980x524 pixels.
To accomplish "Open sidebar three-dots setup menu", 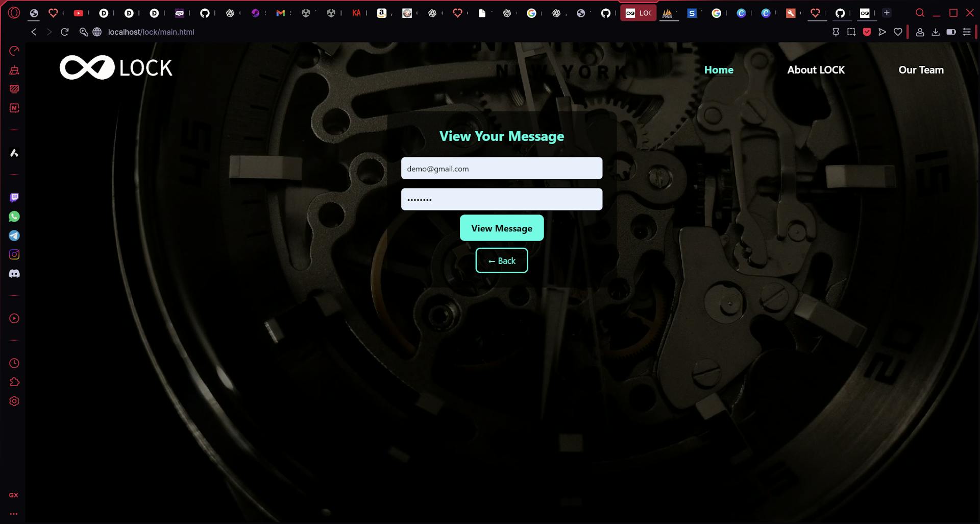I will pos(14,514).
